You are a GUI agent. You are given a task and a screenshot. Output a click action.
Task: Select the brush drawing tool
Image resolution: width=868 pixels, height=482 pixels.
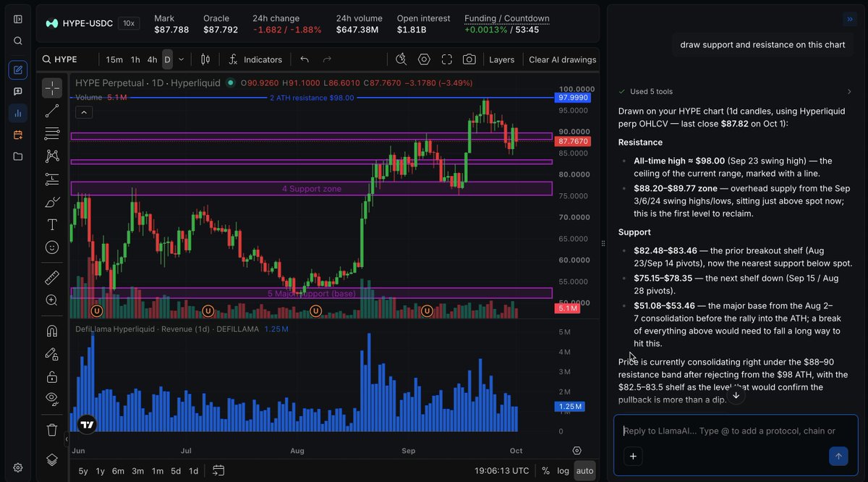[x=52, y=202]
